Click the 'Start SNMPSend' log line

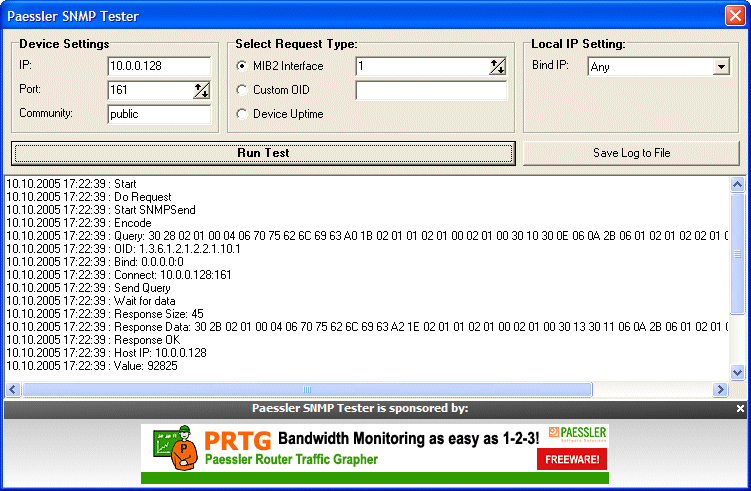click(x=101, y=210)
